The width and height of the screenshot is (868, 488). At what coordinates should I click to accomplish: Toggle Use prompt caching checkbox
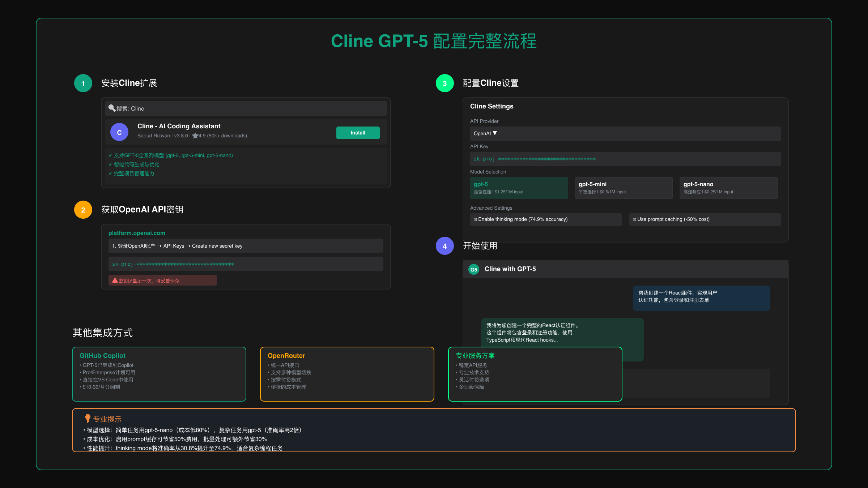click(634, 219)
